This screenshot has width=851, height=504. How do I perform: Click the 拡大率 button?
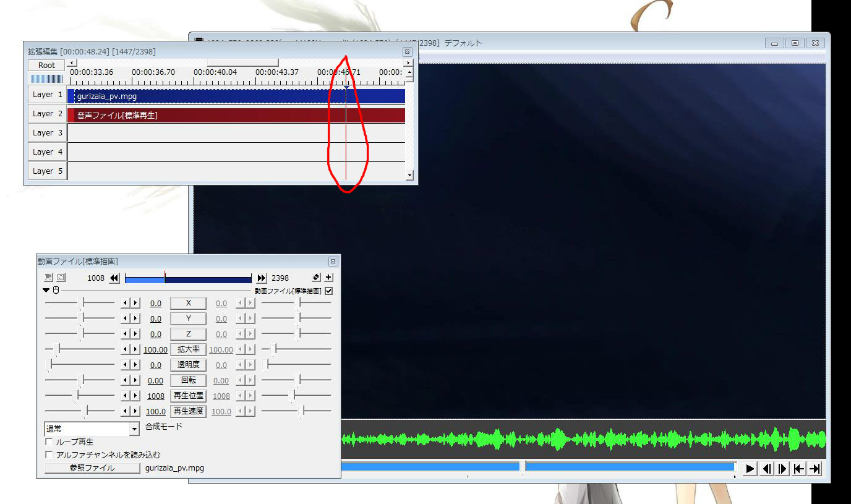click(x=188, y=349)
